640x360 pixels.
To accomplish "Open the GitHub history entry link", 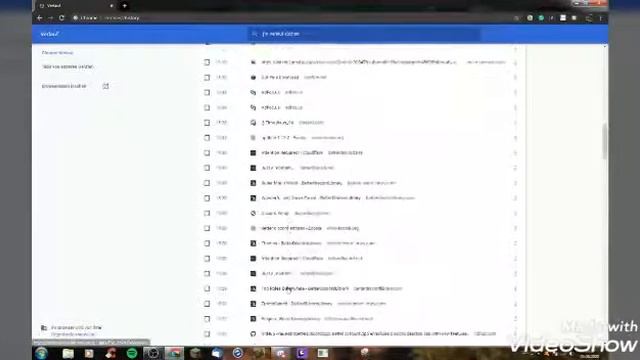I will [364, 334].
